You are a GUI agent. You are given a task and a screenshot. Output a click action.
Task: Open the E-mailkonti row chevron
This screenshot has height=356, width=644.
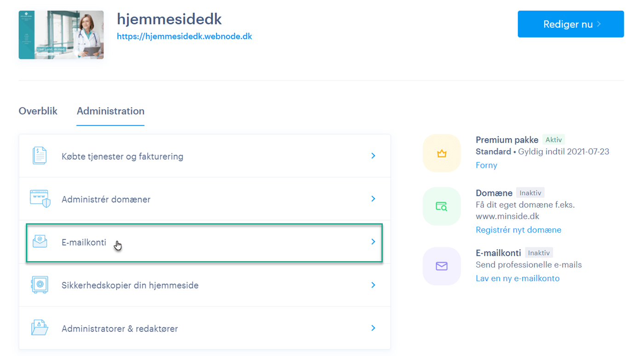pyautogui.click(x=373, y=242)
